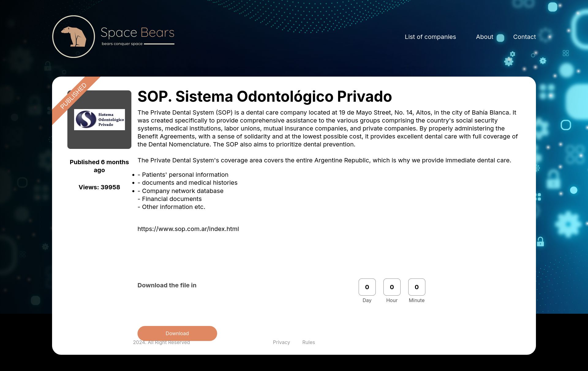
Task: Click the Company network database item
Action: (180, 191)
